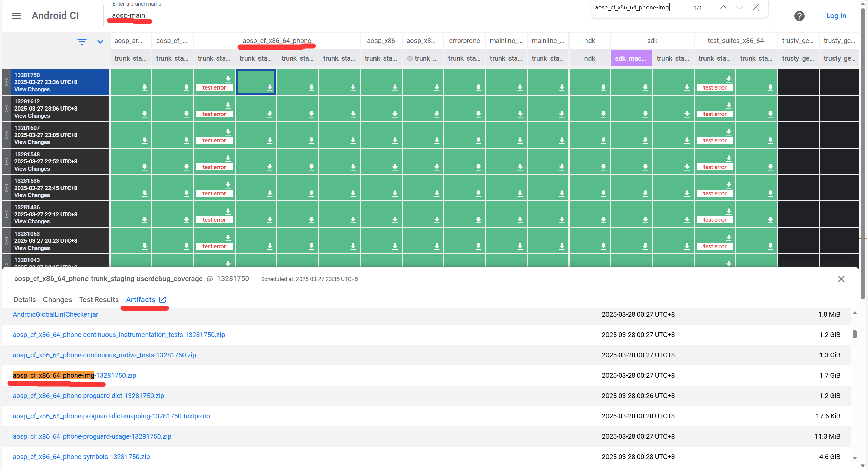
Task: Click View Changes for build 13281607
Action: 32,142
